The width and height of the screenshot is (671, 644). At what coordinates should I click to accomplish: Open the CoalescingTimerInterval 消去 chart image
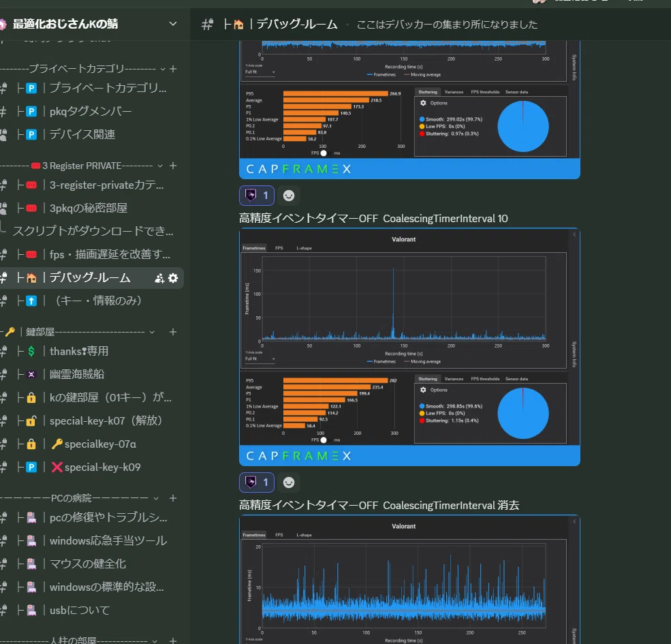click(x=409, y=579)
